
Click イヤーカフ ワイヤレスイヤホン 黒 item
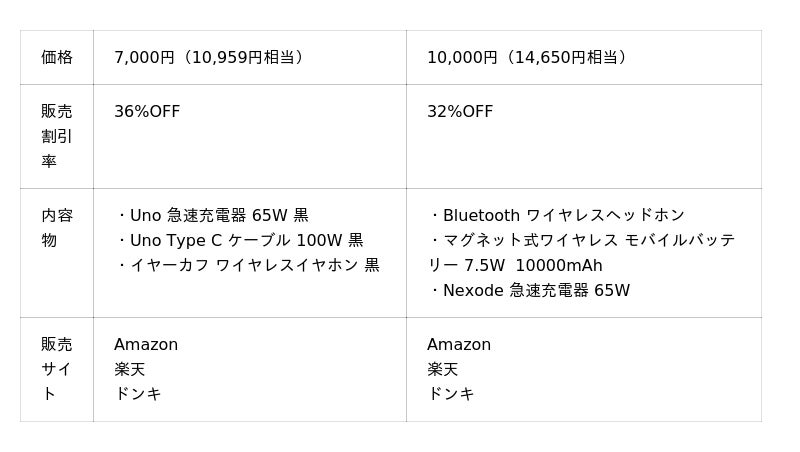pyautogui.click(x=249, y=265)
